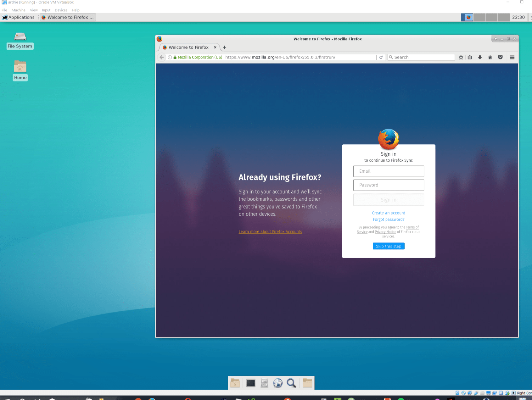Viewport: 532px width, 400px height.
Task: Open the site identity panel via the padlock
Action: click(x=174, y=57)
